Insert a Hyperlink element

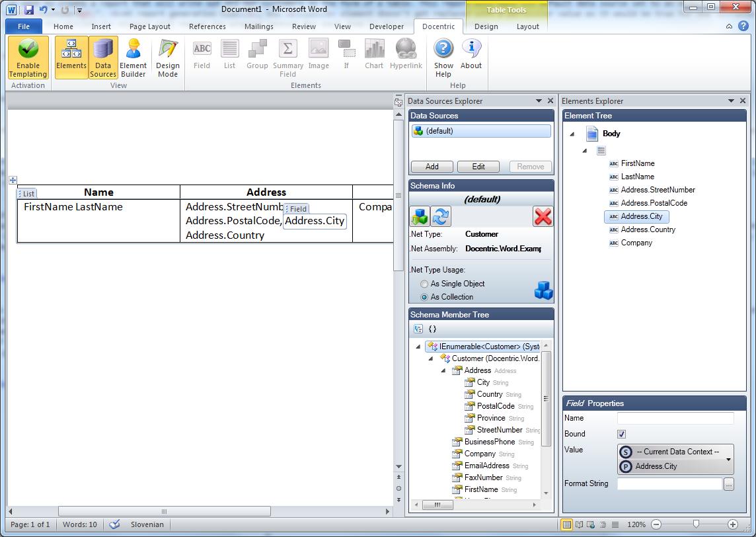click(406, 54)
